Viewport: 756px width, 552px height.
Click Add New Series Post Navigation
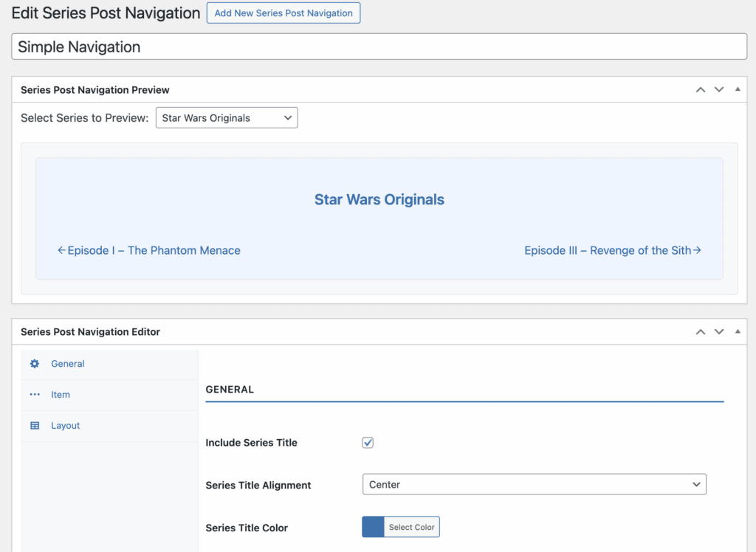(x=283, y=13)
